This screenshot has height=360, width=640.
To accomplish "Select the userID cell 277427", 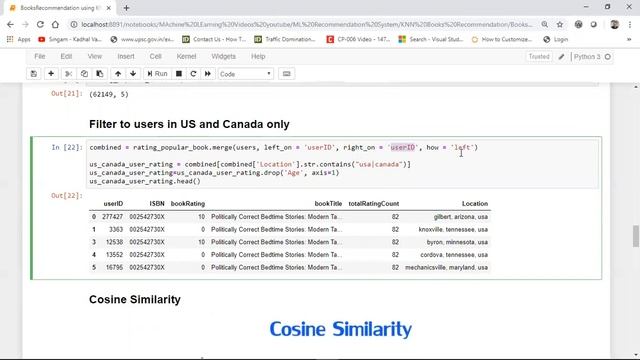I will [x=112, y=217].
